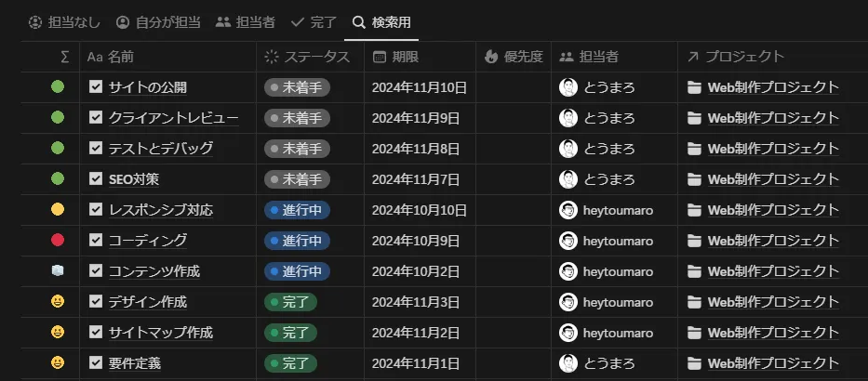The image size is (868, 381).
Task: Click the checkbox icon beside 要件定義
Action: pyautogui.click(x=96, y=362)
